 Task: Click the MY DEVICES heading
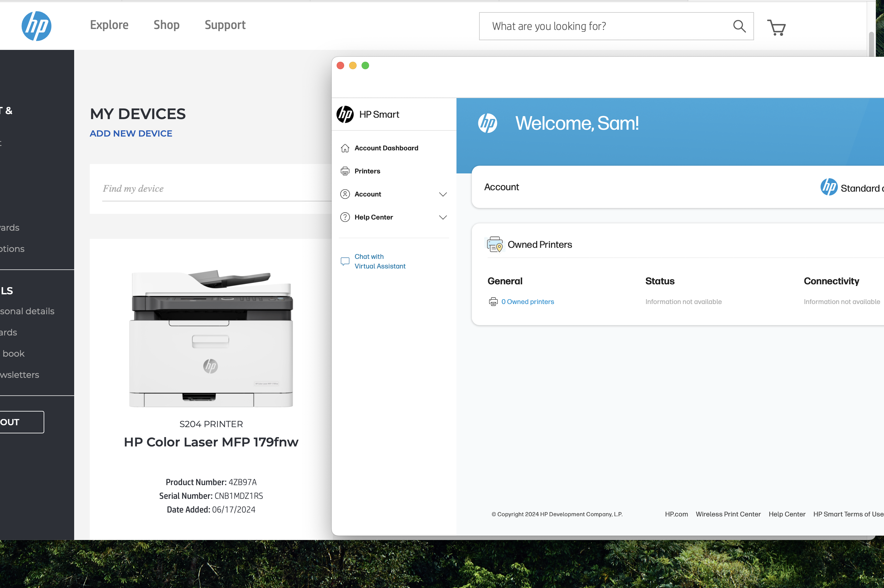point(137,113)
